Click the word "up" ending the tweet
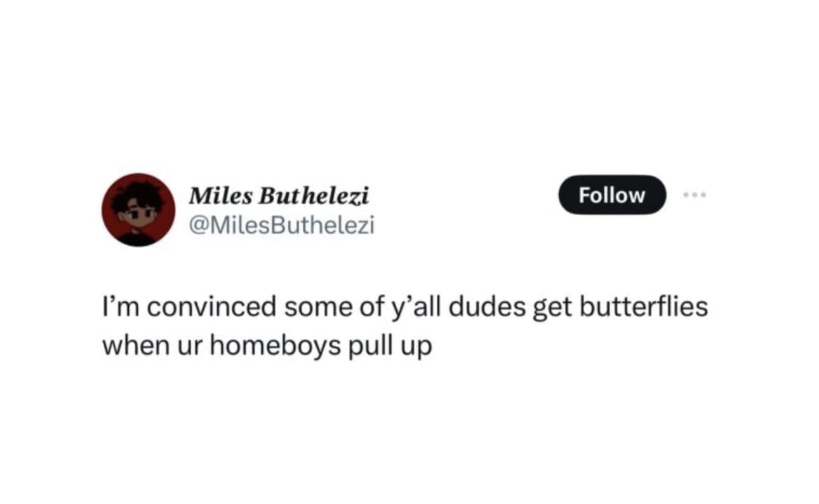Screen dimensions: 819x504 click(416, 348)
